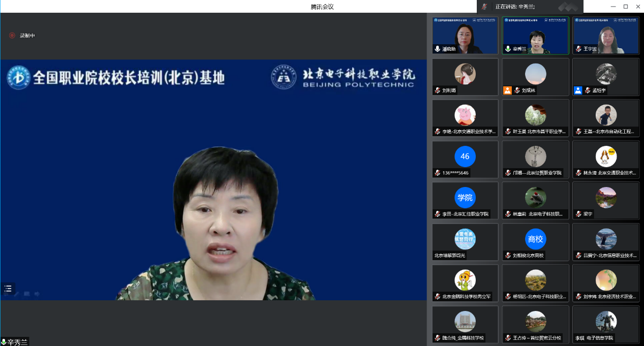
Task: Click the red 录制中 recording indicator icon
Action: [12, 36]
